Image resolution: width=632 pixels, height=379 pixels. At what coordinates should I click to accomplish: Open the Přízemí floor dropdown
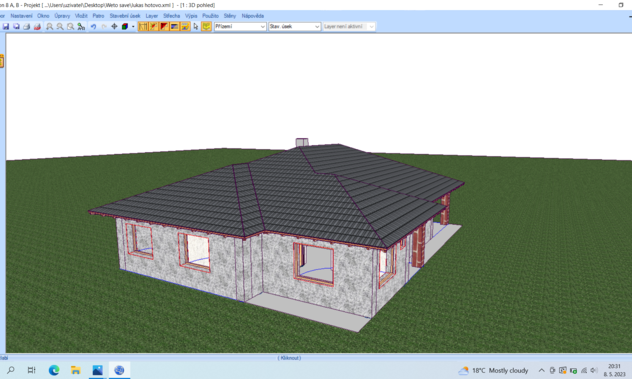click(x=240, y=27)
